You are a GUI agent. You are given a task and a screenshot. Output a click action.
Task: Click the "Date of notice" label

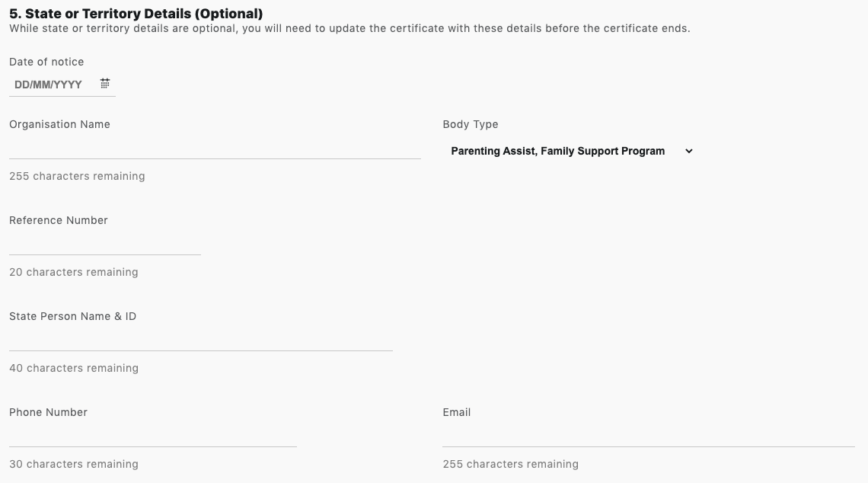coord(46,62)
